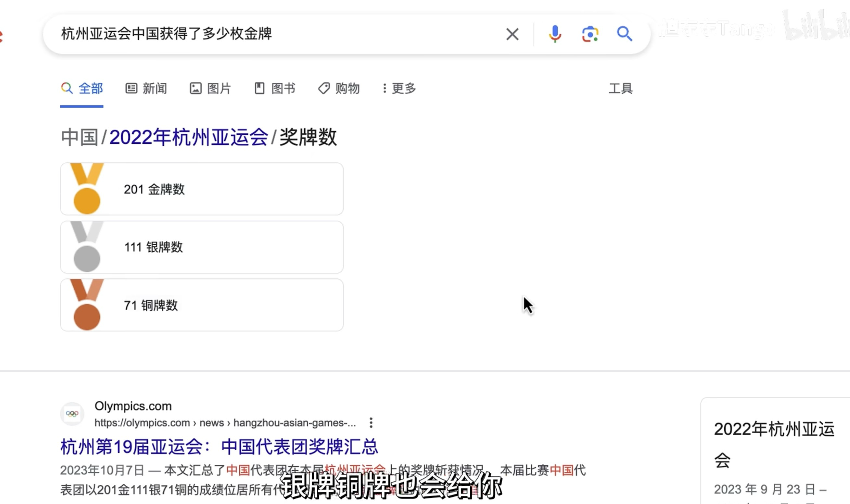This screenshot has height=504, width=850.
Task: Submit search with the magnifier icon
Action: point(625,34)
